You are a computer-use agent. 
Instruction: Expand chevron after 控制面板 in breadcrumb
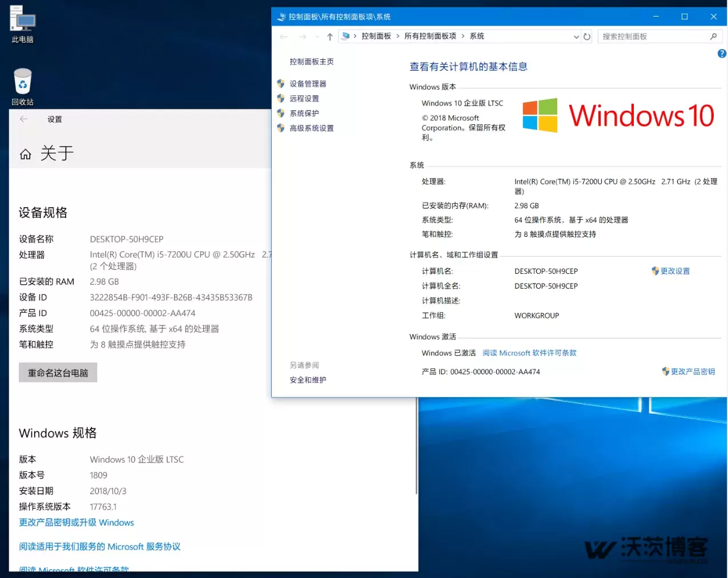coord(398,36)
